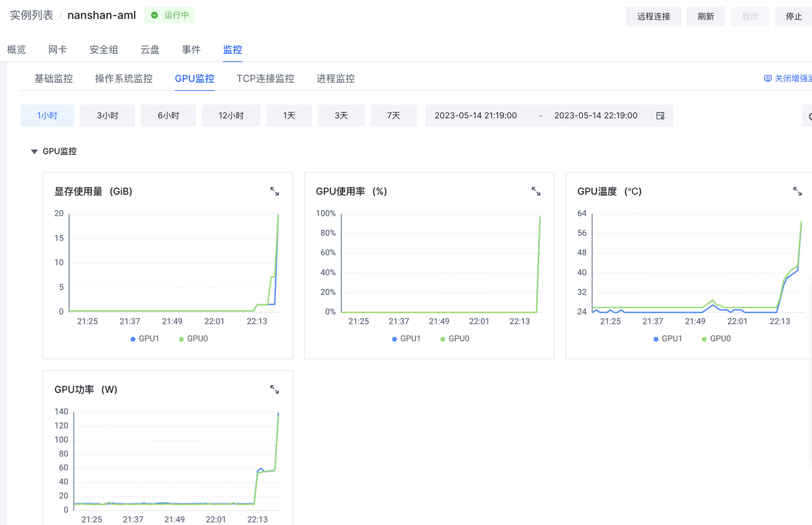This screenshot has width=812, height=525.
Task: Select the 1小时 time range
Action: point(48,116)
